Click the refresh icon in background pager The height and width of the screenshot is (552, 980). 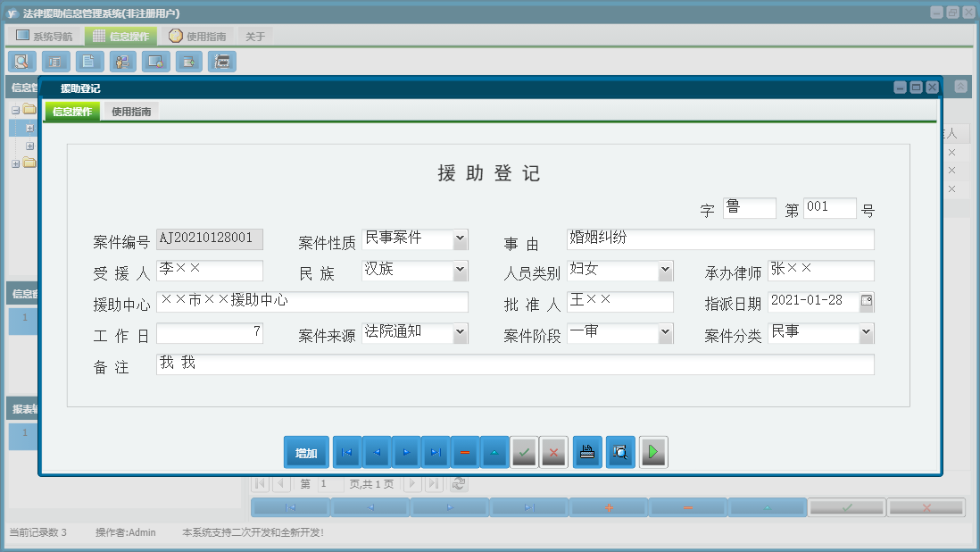459,483
